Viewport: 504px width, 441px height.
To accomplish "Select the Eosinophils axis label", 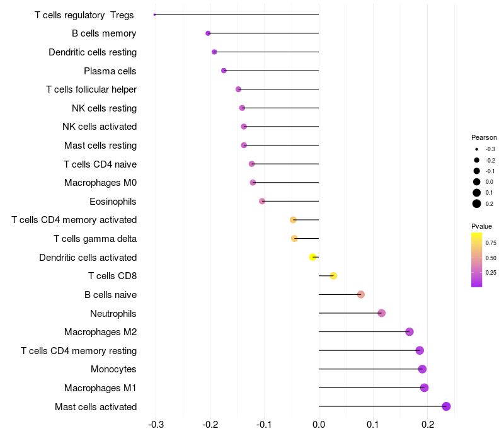I will click(113, 202).
